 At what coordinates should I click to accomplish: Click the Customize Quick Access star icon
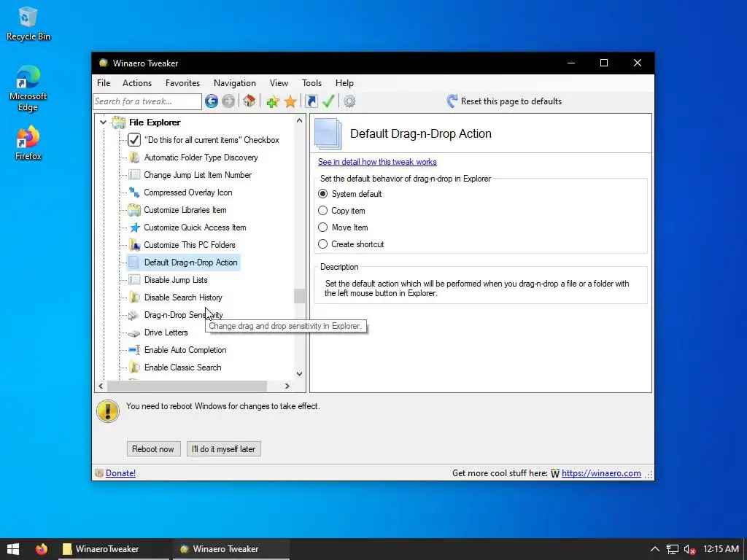(135, 227)
